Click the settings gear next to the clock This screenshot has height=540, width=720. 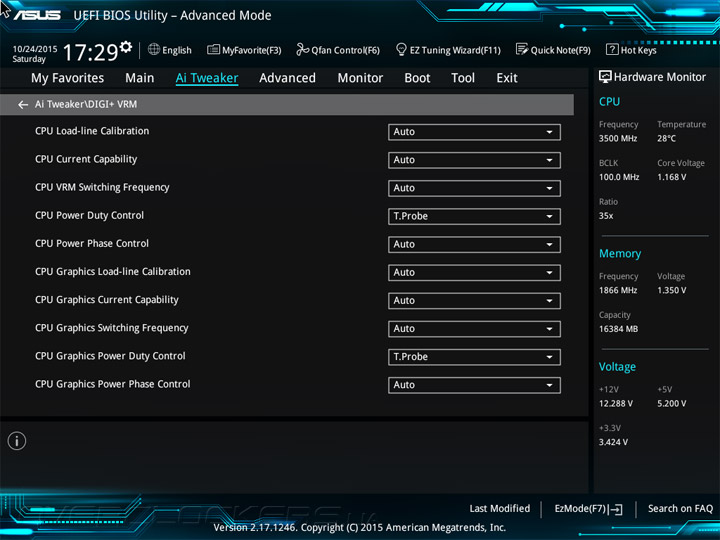(x=126, y=47)
